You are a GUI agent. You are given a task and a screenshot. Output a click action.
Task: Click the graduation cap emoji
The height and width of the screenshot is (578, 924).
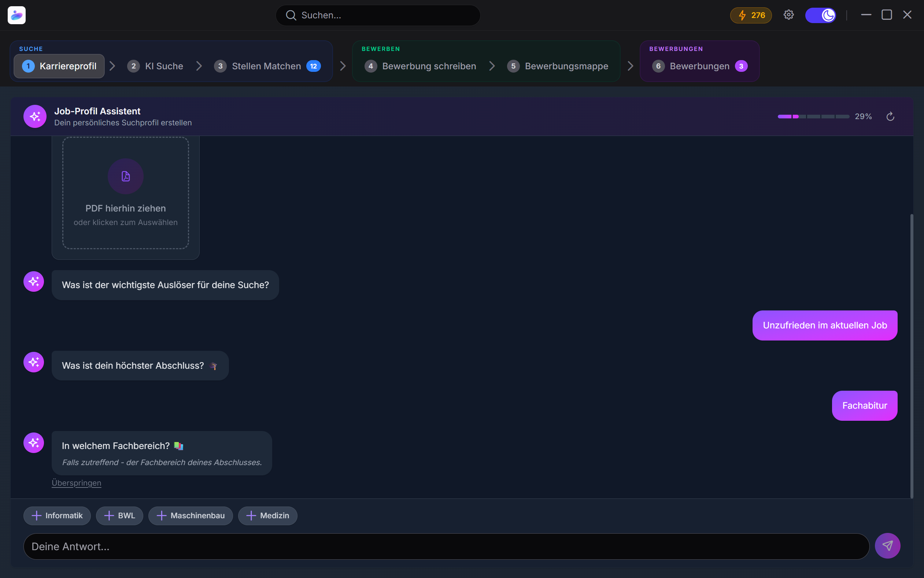[x=214, y=366]
